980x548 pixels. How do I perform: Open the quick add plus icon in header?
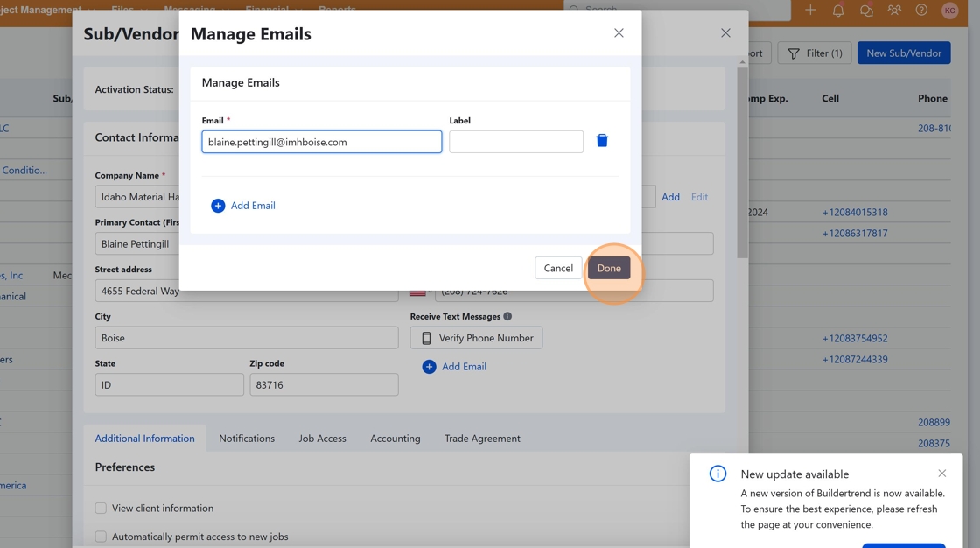pyautogui.click(x=810, y=11)
